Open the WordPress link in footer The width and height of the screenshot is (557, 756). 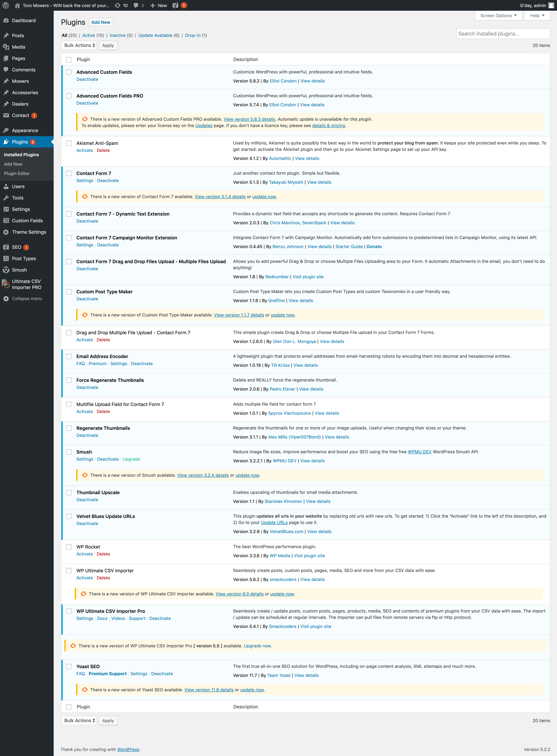(128, 749)
